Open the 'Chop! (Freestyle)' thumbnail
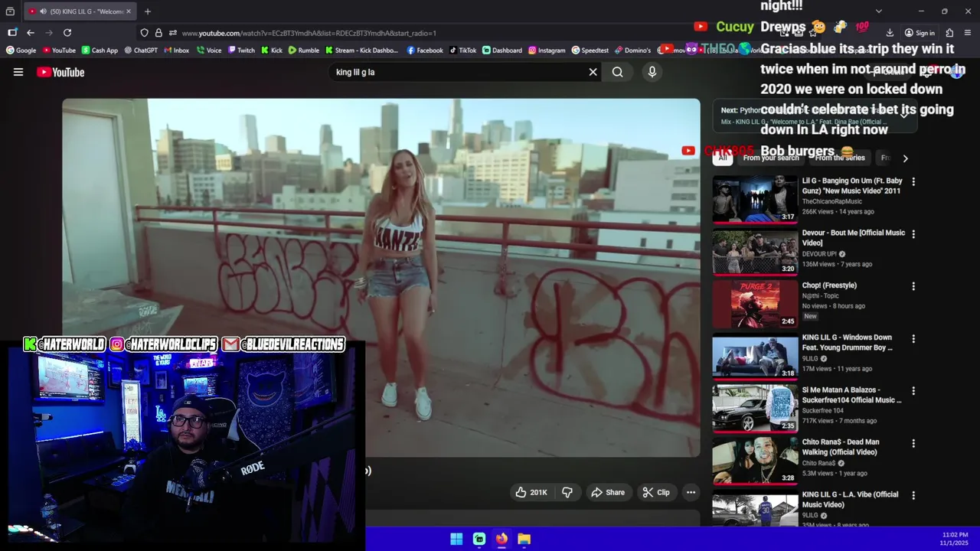The height and width of the screenshot is (551, 980). click(x=755, y=304)
